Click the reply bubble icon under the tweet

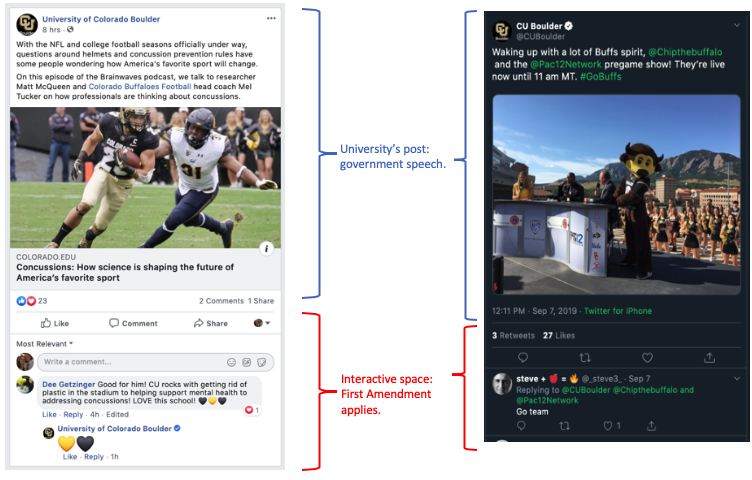coord(523,358)
